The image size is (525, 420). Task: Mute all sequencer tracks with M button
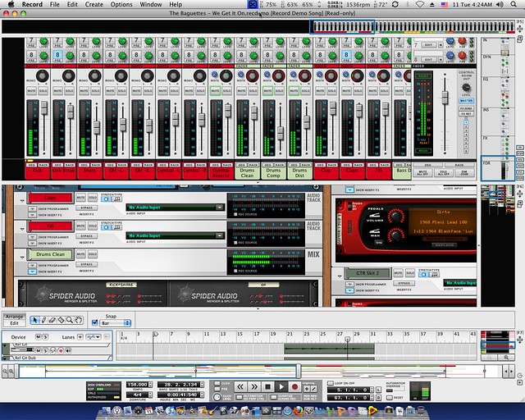[x=39, y=337]
